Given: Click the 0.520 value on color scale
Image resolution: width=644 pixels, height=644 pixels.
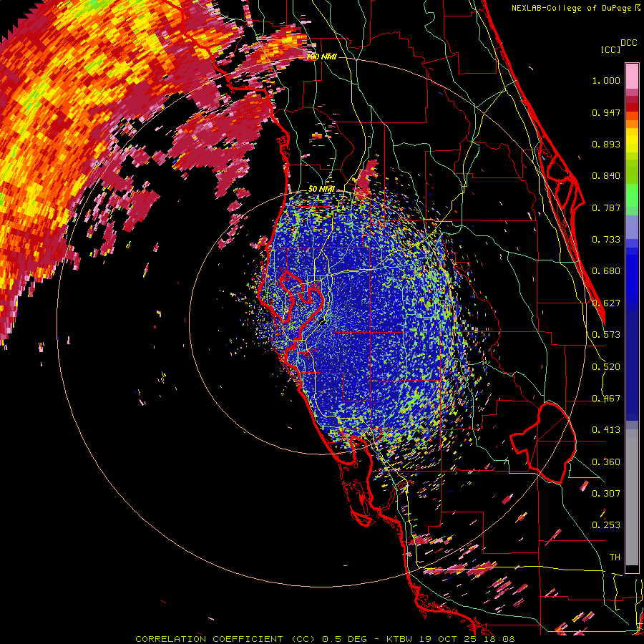Looking at the screenshot, I should pyautogui.click(x=606, y=367).
